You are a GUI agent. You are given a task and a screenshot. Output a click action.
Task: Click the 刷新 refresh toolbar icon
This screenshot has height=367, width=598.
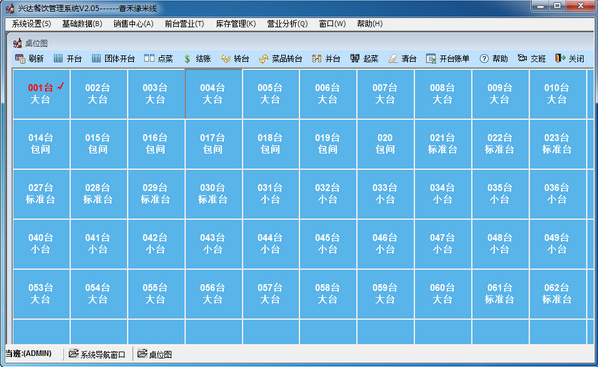coord(19,58)
